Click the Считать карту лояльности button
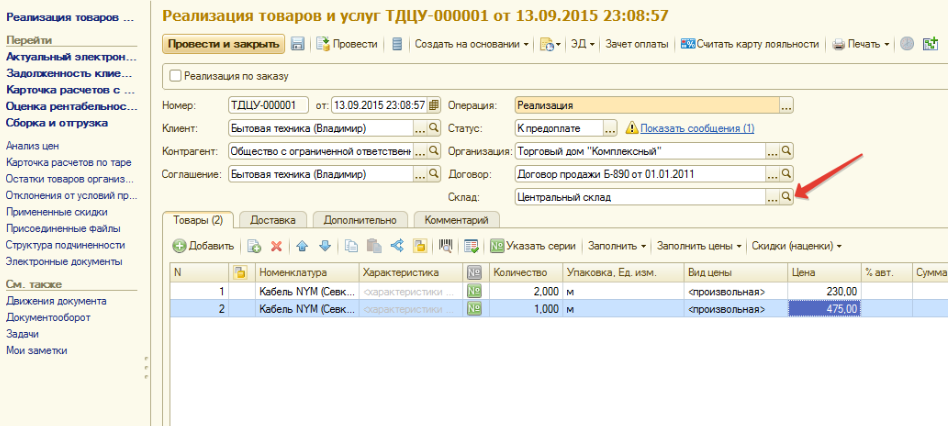948x426 pixels. tap(750, 44)
